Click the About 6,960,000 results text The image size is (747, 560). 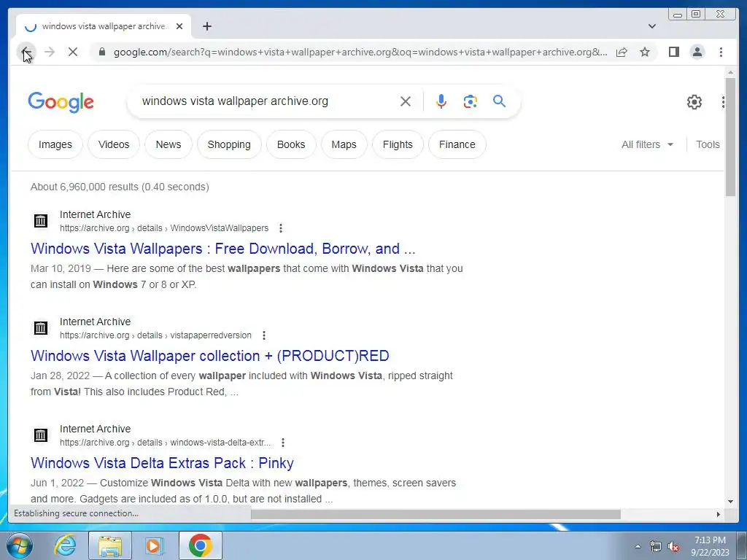pyautogui.click(x=120, y=187)
